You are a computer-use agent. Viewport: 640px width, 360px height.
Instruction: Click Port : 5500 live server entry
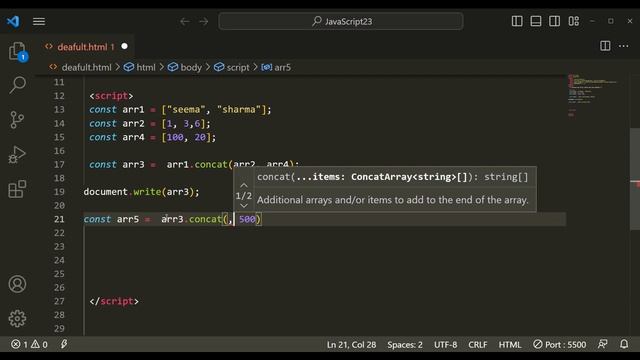[560, 345]
